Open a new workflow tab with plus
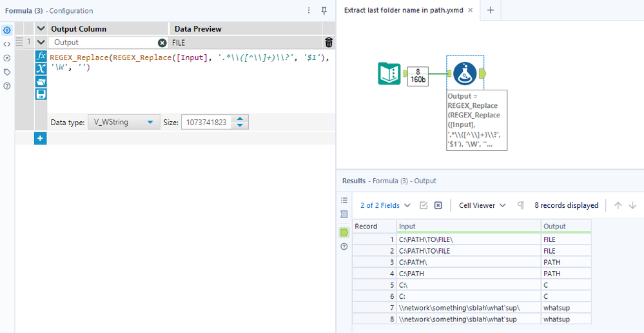The width and height of the screenshot is (644, 333). 490,10
